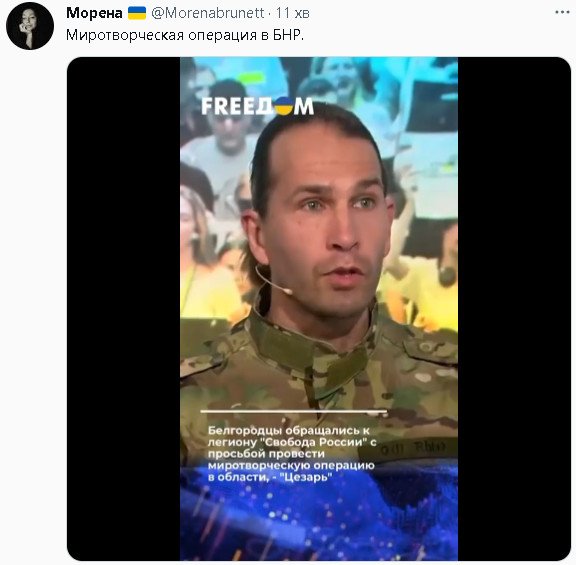
Task: Click the headset microphone in the video
Action: tap(274, 281)
